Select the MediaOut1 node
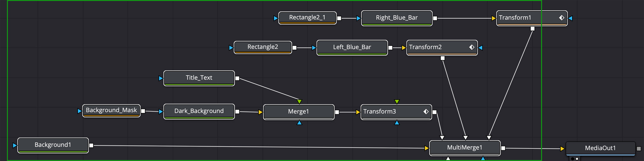Screen dimensions: 644x161 coord(600,148)
